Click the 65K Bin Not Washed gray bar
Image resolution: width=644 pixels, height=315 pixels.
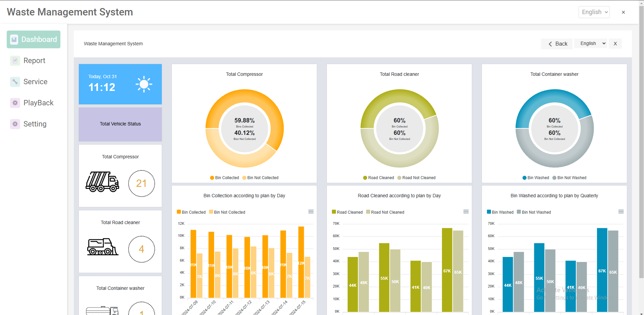613,271
